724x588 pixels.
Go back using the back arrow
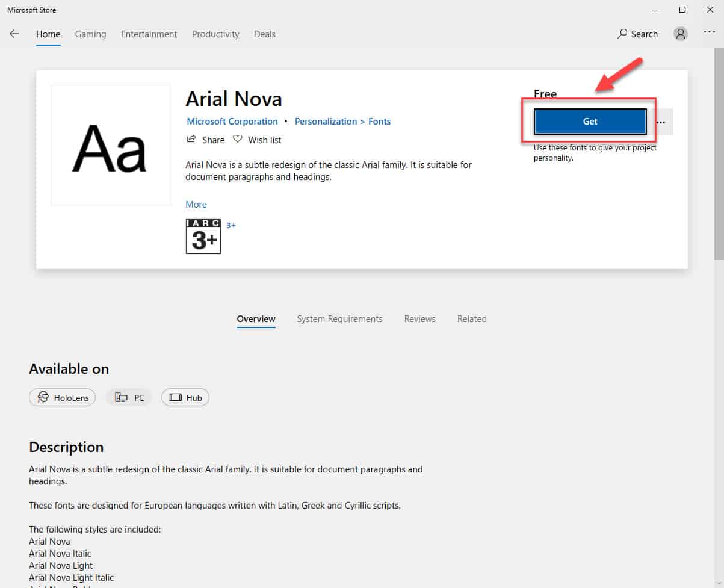(14, 34)
